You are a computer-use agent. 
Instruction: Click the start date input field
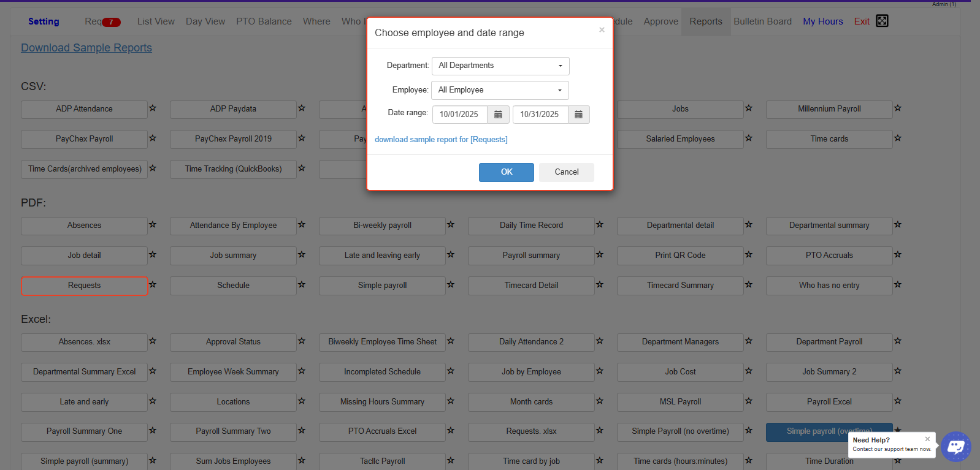[459, 115]
